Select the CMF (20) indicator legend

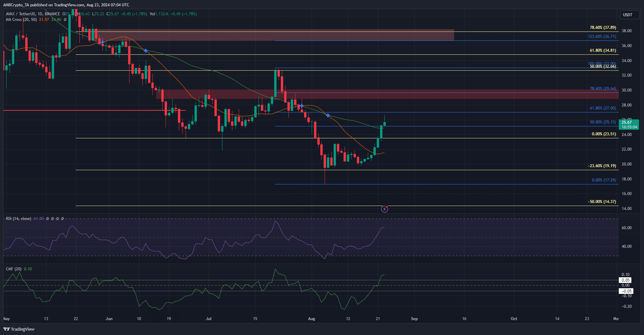click(x=14, y=269)
